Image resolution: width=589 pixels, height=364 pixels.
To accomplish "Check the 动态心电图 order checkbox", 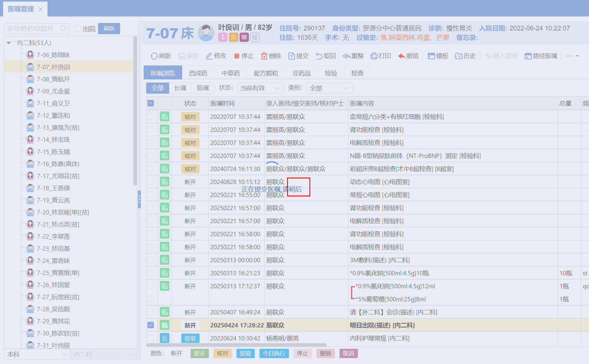I will tap(151, 182).
